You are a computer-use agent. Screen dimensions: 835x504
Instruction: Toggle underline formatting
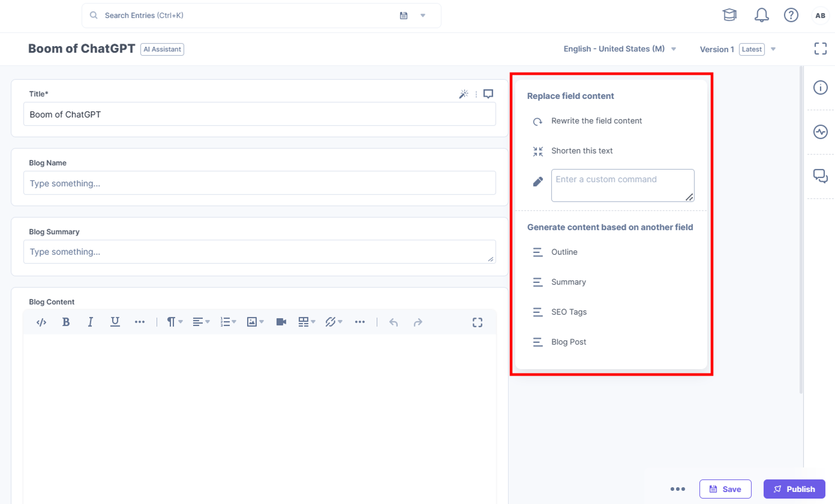click(x=115, y=322)
